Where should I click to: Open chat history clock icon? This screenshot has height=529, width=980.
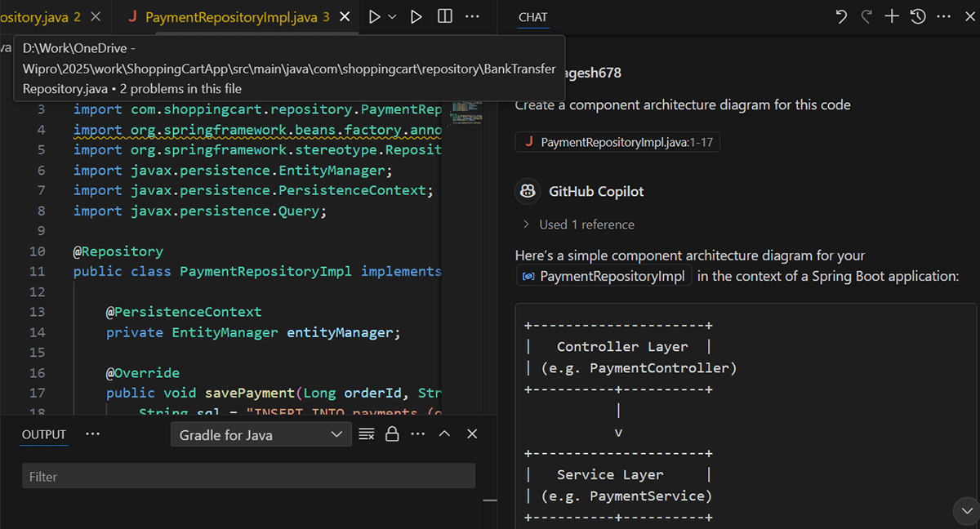tap(918, 16)
